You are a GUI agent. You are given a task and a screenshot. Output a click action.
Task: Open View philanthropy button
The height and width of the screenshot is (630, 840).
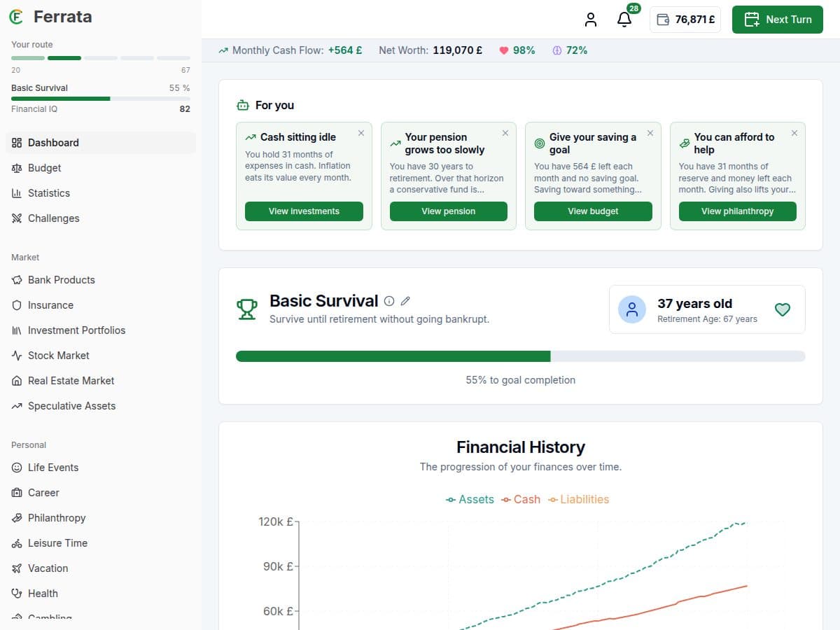(x=738, y=211)
